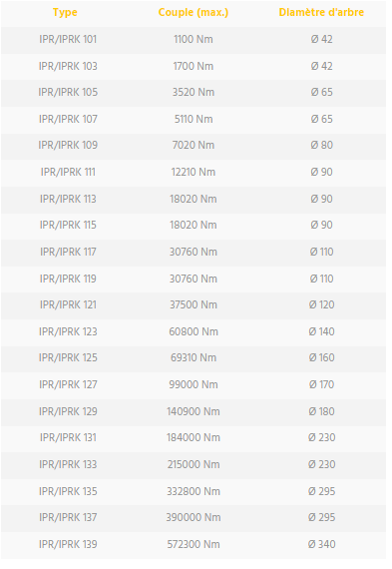The width and height of the screenshot is (392, 569).
Task: Click the 99000 Nm torque value
Action: coord(194,385)
